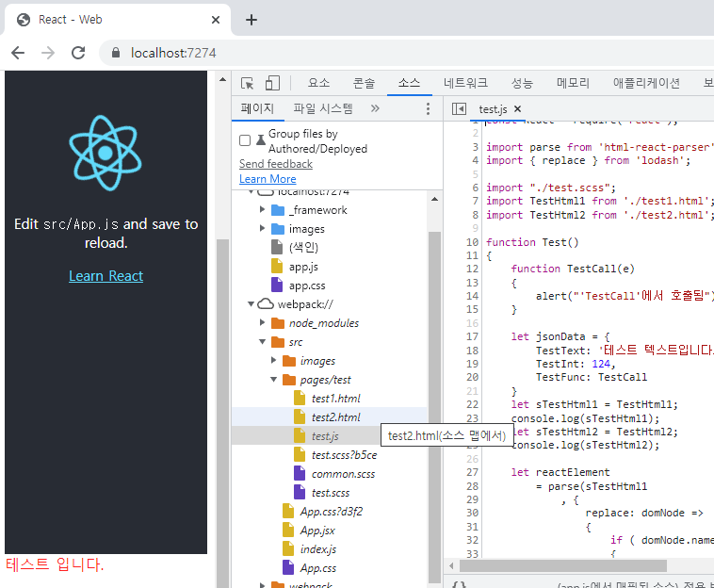Click the '테스트 입니다.' red text
The width and height of the screenshot is (714, 588).
click(x=55, y=564)
